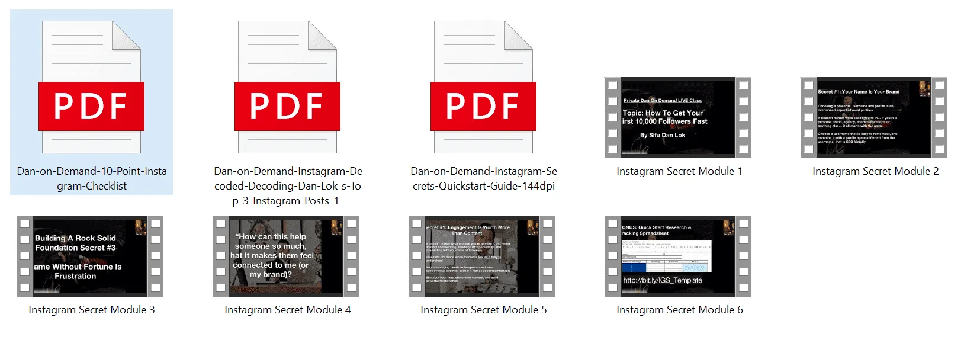
Task: Click the Instagram-Decoded Top-3-Instagram-Posts filename text
Action: 288,186
